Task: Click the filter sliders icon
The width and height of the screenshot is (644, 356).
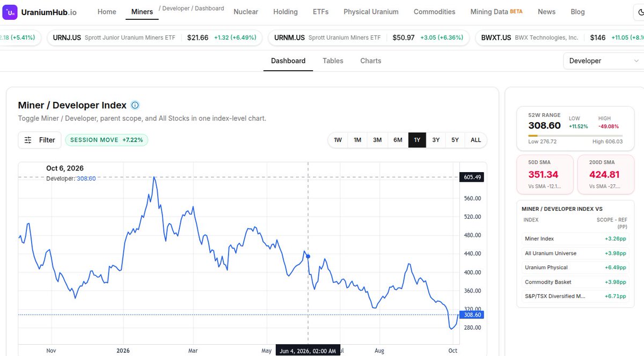Action: coord(28,140)
